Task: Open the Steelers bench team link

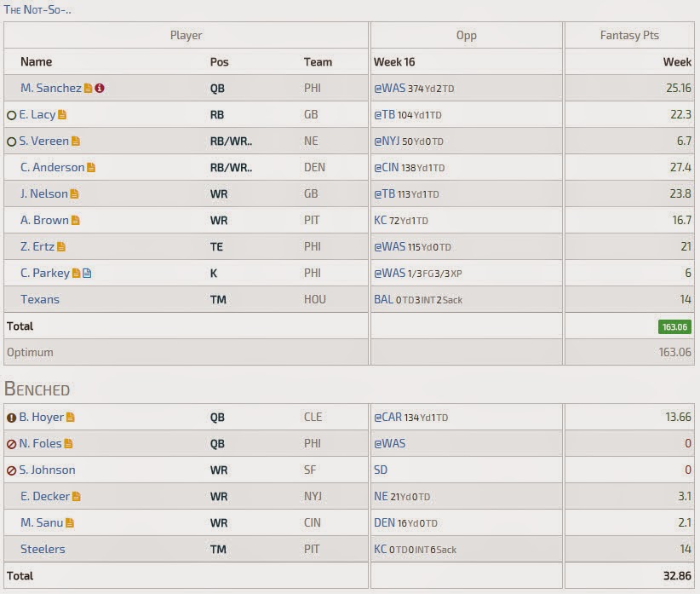Action: point(43,549)
